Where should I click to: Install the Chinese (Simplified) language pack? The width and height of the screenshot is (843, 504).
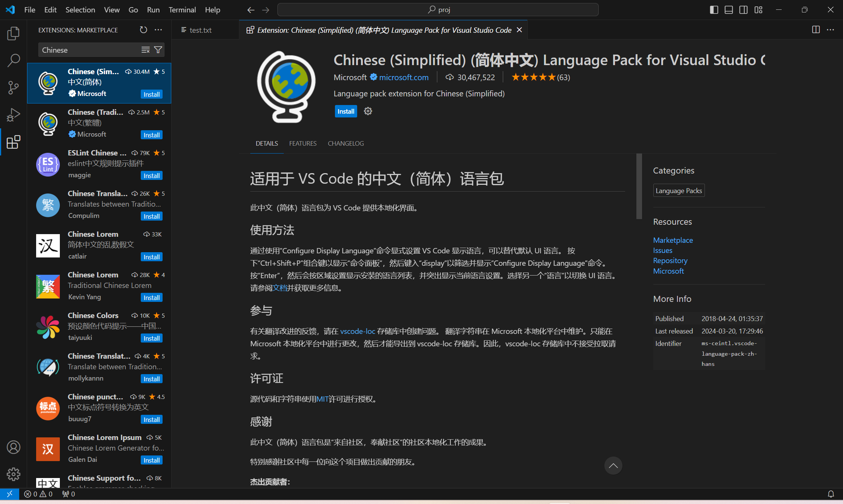[x=345, y=111]
